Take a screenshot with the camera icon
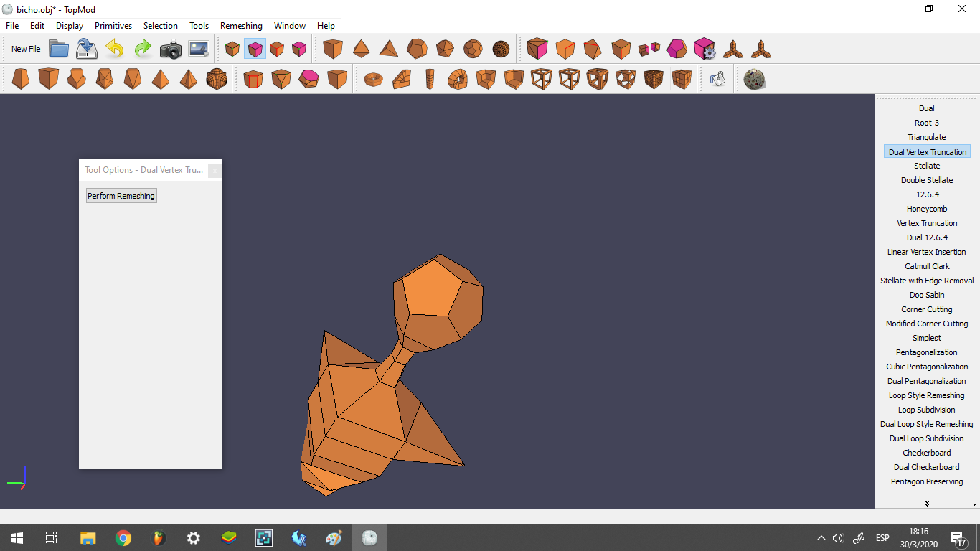 click(171, 49)
